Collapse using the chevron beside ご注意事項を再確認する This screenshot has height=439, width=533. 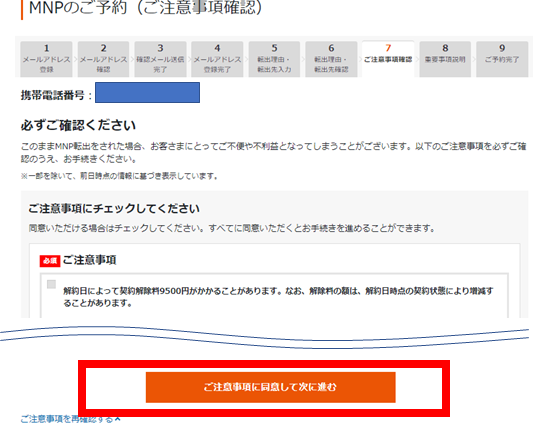[118, 419]
